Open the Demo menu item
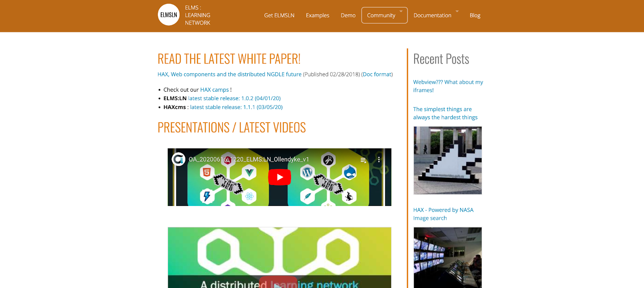The image size is (644, 288). (x=348, y=15)
